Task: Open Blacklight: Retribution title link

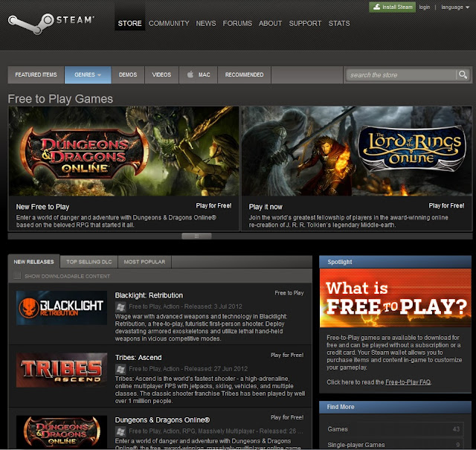Action: point(149,295)
